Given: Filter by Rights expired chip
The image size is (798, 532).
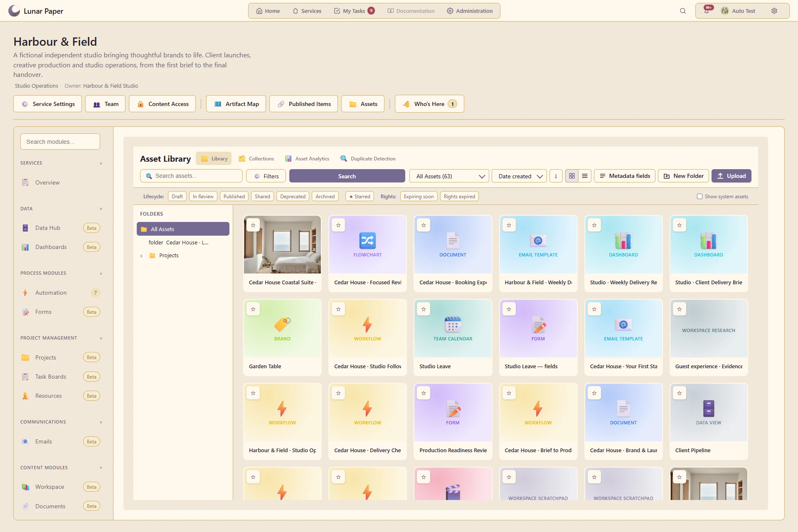Looking at the screenshot, I should tap(459, 196).
